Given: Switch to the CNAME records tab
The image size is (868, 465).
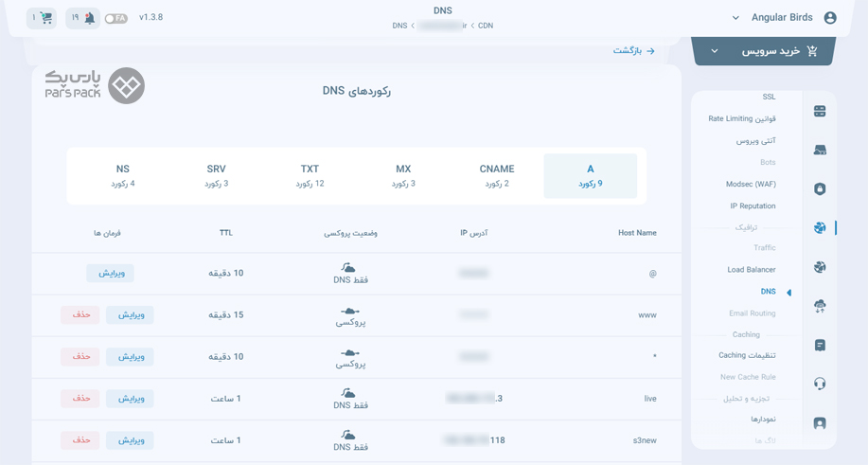Looking at the screenshot, I should (x=497, y=175).
